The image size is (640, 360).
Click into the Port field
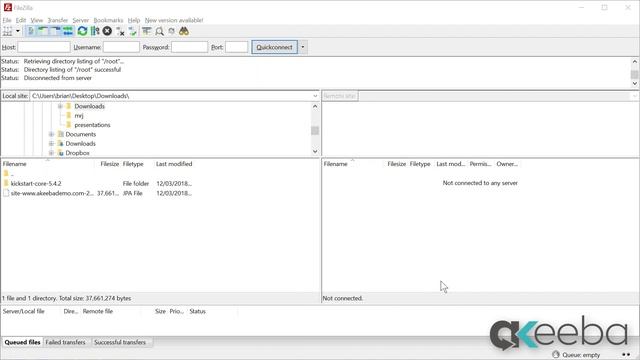click(236, 47)
